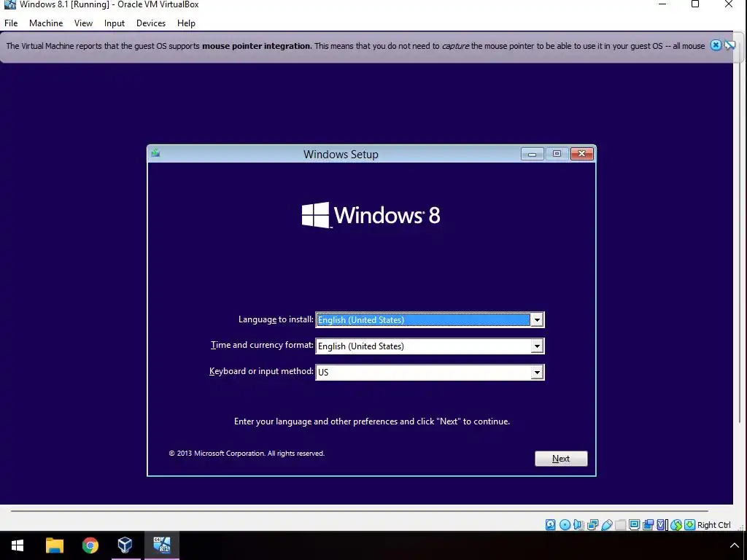Open the Input menu
Screen dimensions: 747x560
(115, 23)
